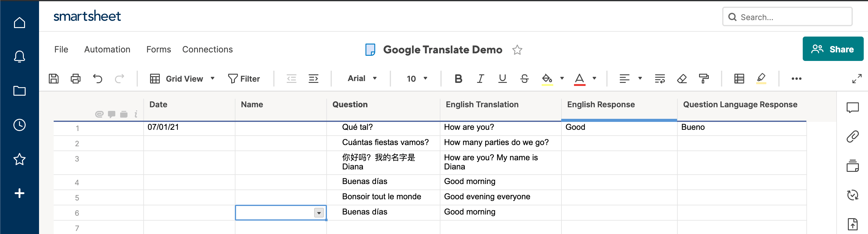
Task: Open the File menu
Action: coord(61,49)
